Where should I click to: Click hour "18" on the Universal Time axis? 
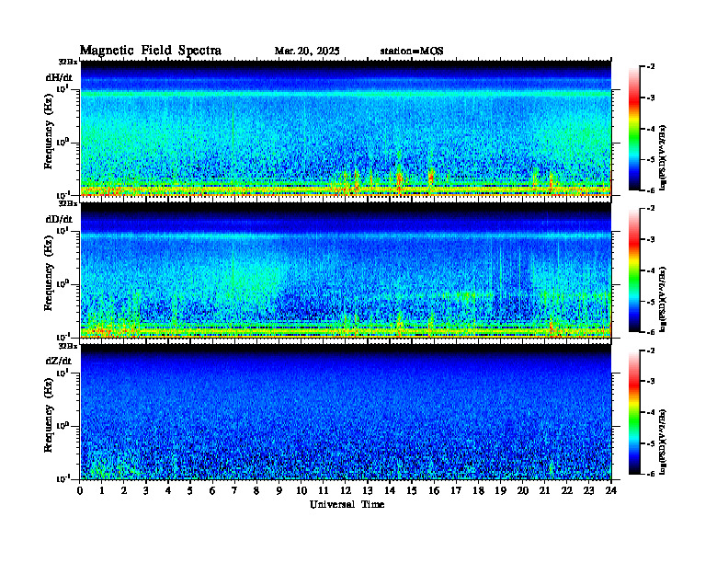pyautogui.click(x=478, y=491)
